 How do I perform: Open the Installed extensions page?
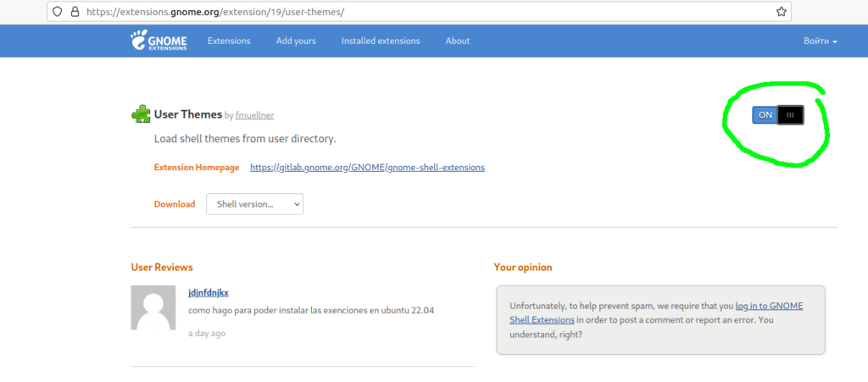click(x=381, y=42)
